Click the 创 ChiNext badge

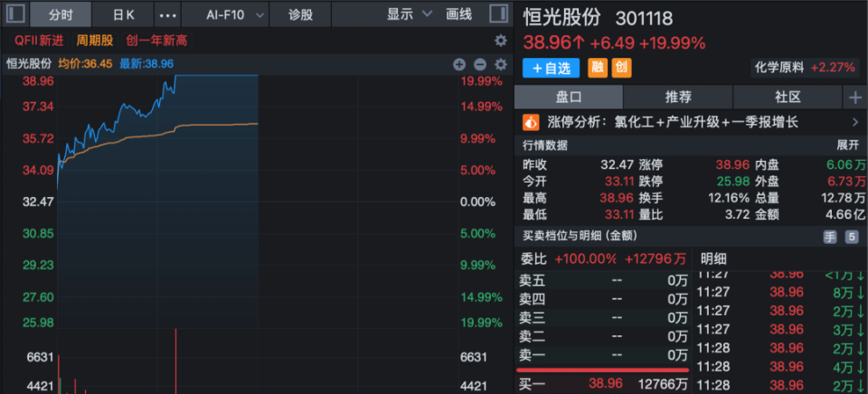pyautogui.click(x=621, y=68)
